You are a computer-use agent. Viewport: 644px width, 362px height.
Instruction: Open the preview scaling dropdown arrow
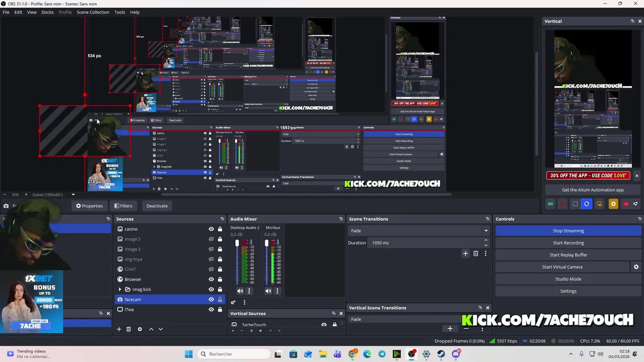[73, 195]
